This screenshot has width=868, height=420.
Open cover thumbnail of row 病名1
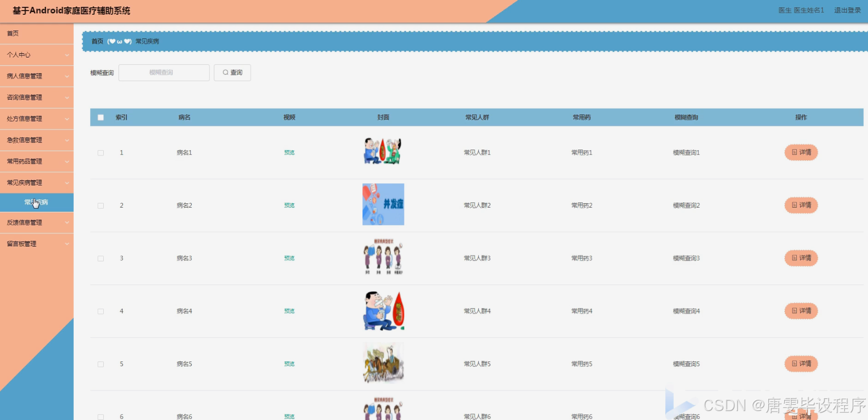(383, 151)
